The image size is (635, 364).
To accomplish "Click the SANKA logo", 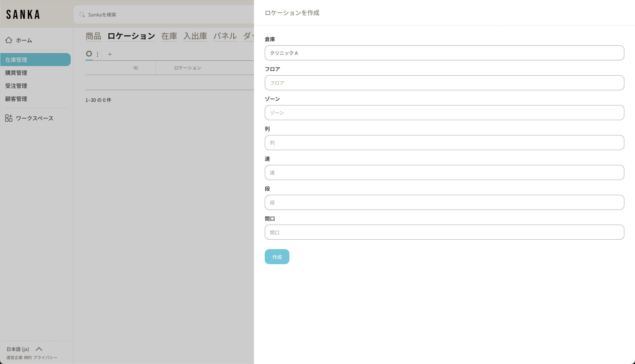I will click(23, 14).
